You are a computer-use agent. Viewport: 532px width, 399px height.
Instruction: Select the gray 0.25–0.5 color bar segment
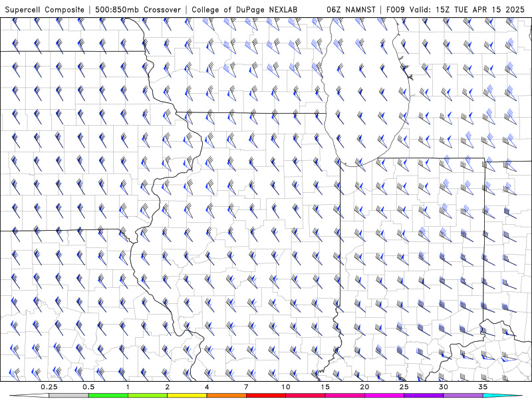pyautogui.click(x=68, y=396)
